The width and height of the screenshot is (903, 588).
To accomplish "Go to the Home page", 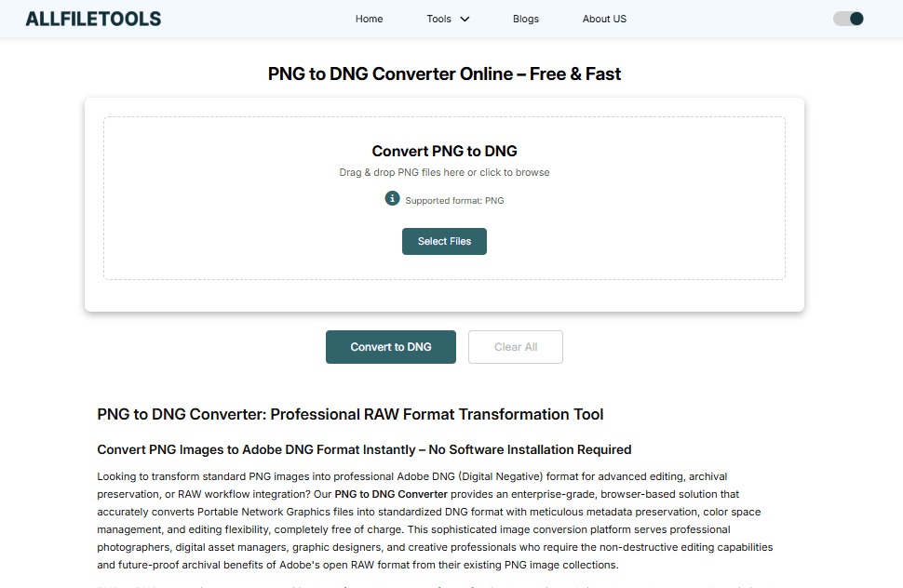I will 369,19.
